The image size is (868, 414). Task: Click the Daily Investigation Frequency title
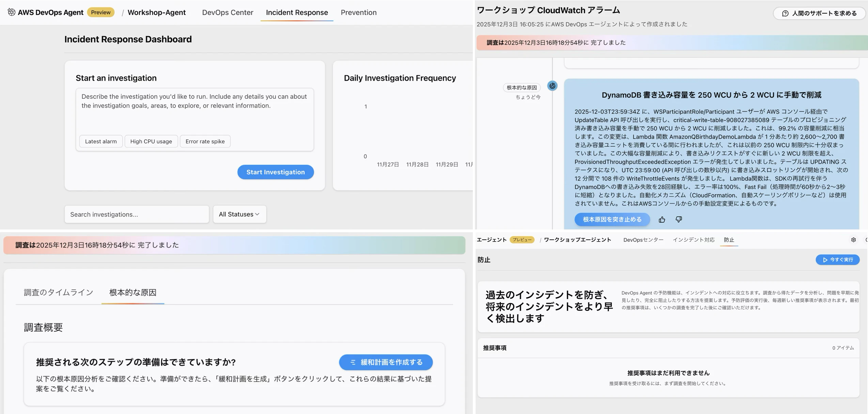pyautogui.click(x=400, y=78)
